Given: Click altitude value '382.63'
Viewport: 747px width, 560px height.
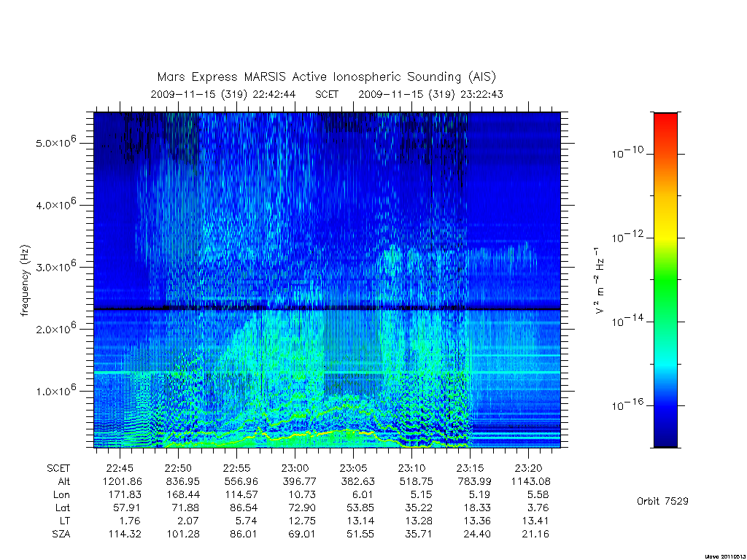Looking at the screenshot, I should [x=357, y=481].
